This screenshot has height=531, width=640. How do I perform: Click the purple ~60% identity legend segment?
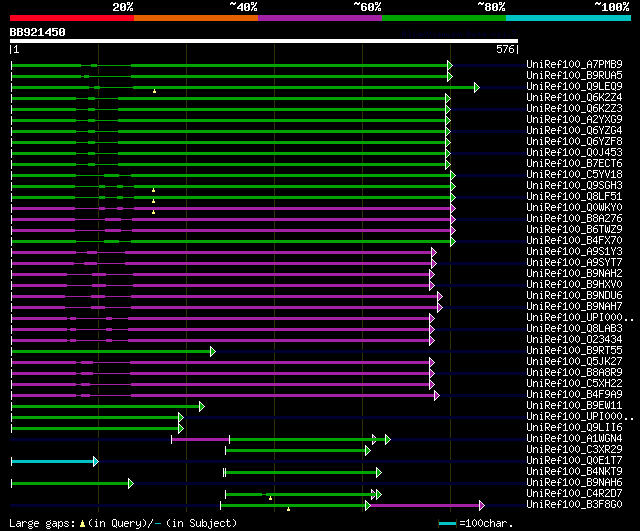coord(320,18)
